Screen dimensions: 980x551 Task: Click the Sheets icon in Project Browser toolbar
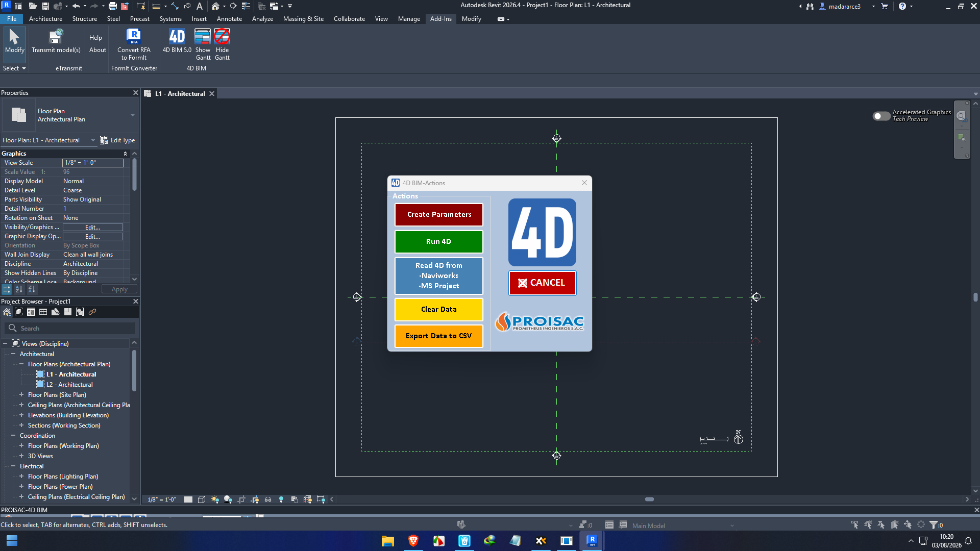(56, 312)
